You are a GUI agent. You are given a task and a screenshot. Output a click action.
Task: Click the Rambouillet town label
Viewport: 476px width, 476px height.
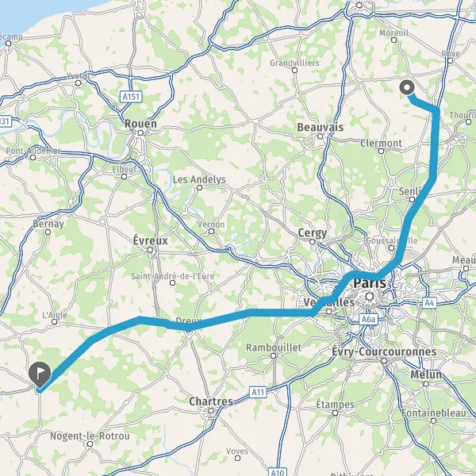point(274,347)
